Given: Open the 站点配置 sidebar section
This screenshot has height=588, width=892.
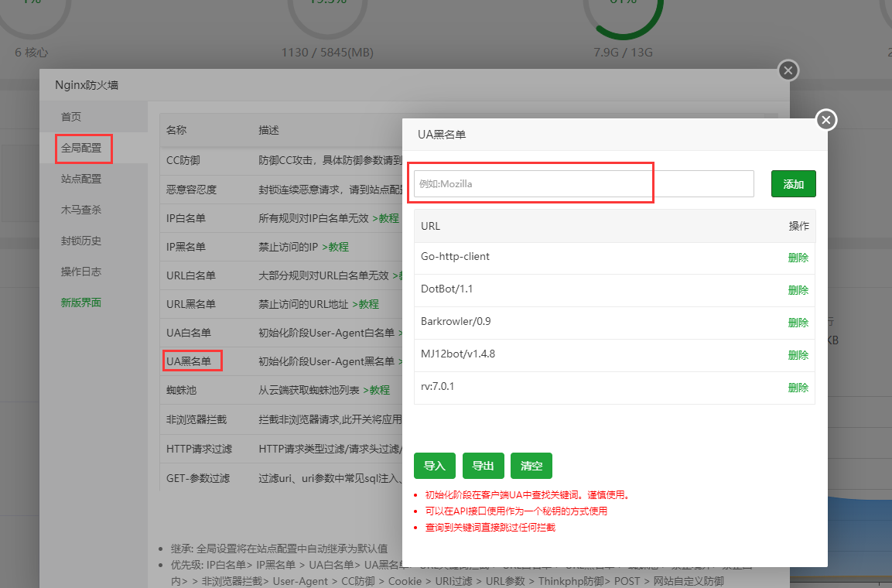Looking at the screenshot, I should (81, 179).
